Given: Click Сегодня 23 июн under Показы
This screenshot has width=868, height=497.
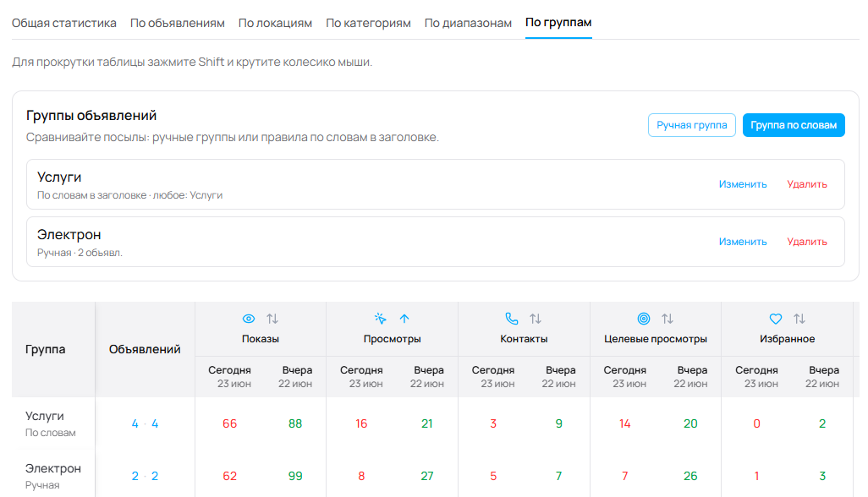Looking at the screenshot, I should 230,377.
